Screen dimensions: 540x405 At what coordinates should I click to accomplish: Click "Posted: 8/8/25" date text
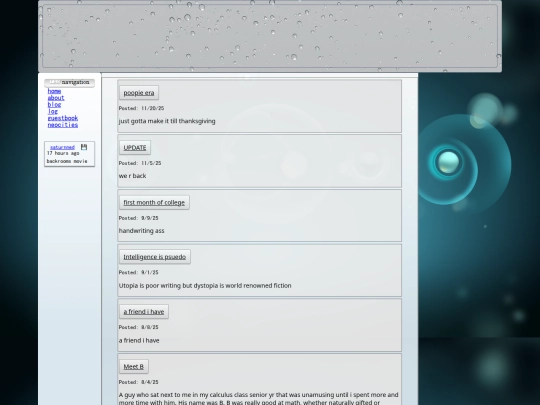138,327
